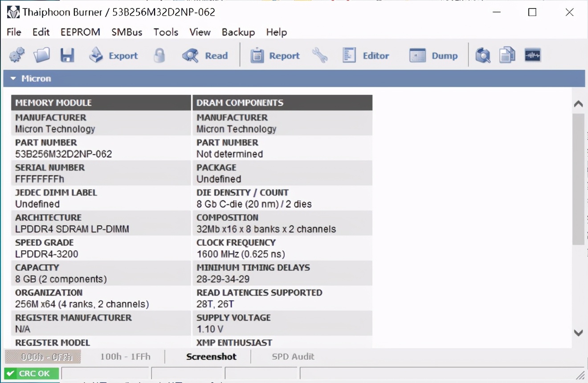The width and height of the screenshot is (588, 383).
Task: Click the '8 GB (2 components)' capacity value
Action: click(x=61, y=279)
